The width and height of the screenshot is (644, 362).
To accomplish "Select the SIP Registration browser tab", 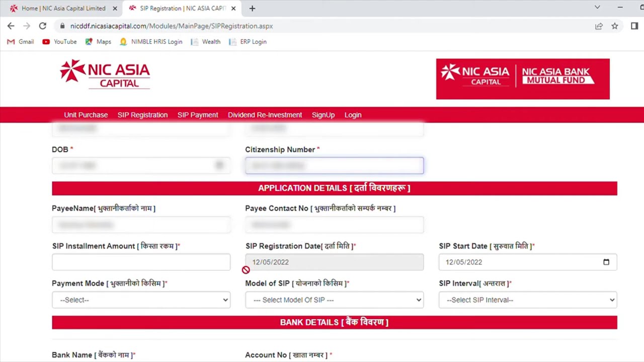I will (x=182, y=9).
